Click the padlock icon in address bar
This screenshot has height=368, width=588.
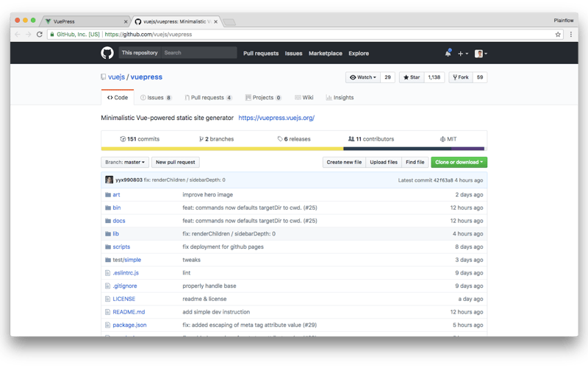pyautogui.click(x=52, y=34)
